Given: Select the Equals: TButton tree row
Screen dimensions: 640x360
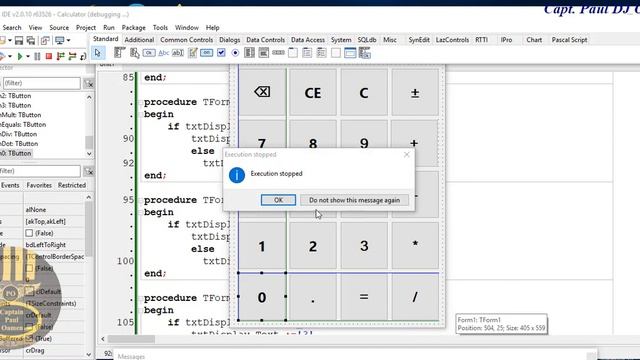Looking at the screenshot, I should (x=23, y=124).
